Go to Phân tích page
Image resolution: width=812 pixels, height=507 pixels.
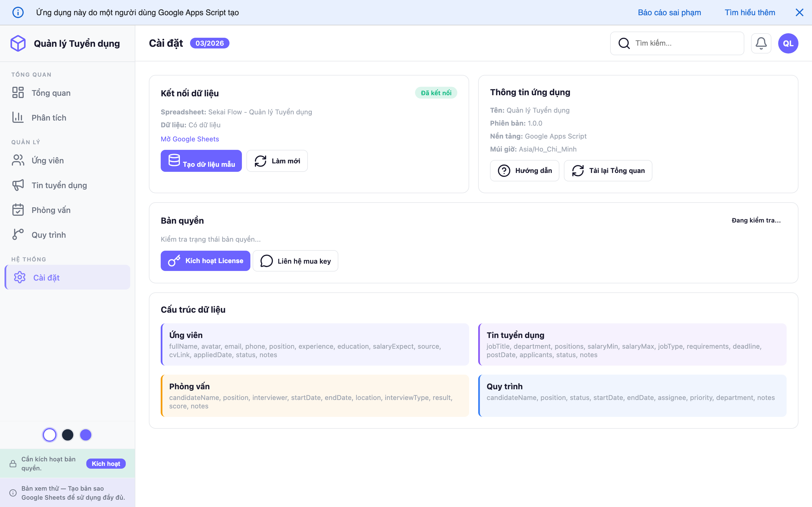pyautogui.click(x=49, y=118)
